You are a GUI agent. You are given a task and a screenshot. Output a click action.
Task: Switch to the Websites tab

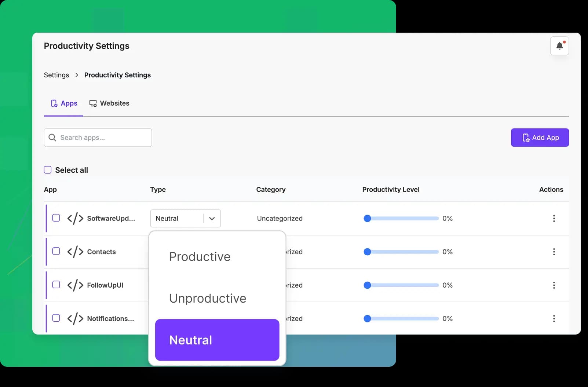pos(109,103)
